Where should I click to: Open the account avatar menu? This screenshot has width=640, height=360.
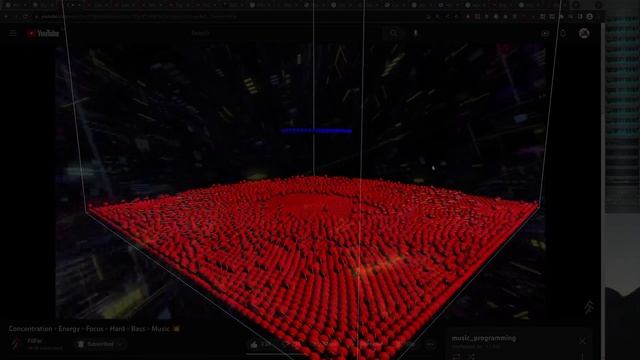[x=584, y=33]
